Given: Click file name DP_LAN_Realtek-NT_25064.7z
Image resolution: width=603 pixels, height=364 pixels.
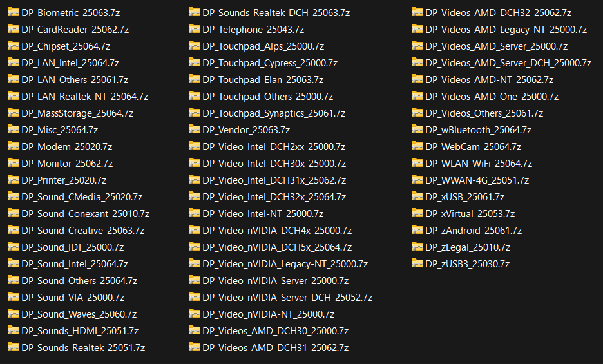Looking at the screenshot, I should [x=85, y=97].
